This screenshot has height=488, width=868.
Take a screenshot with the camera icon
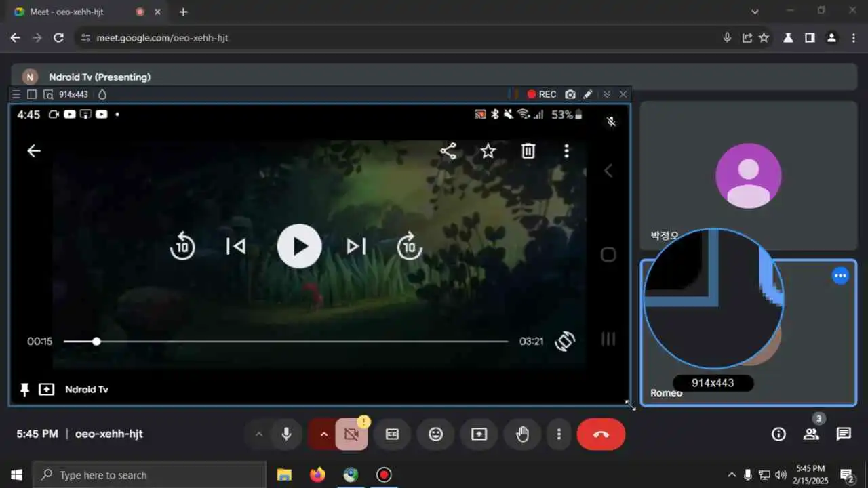tap(570, 94)
